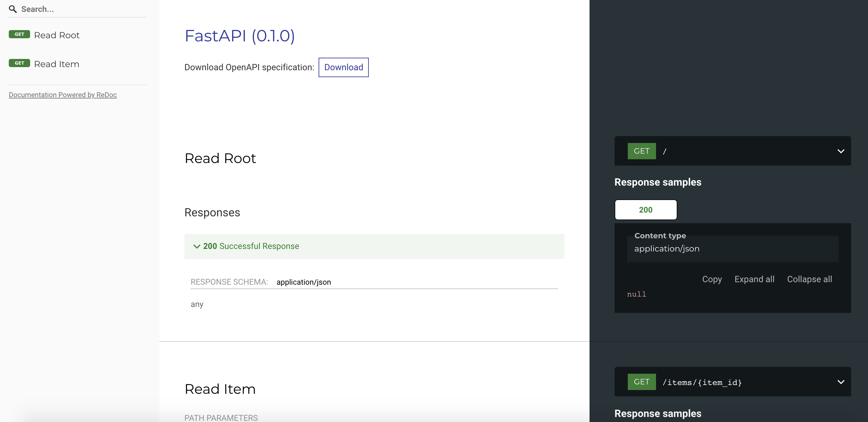
Task: Select the 200 response sample tab
Action: pos(645,210)
